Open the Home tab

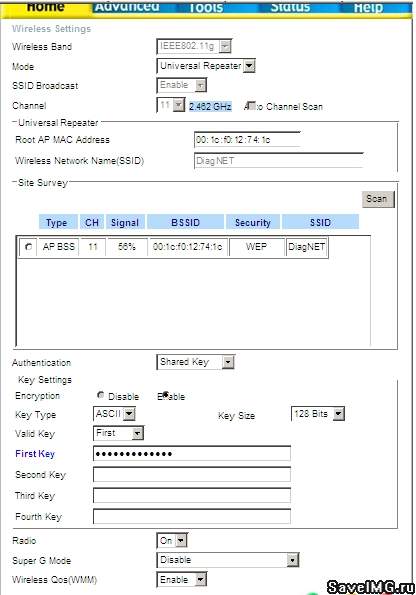point(46,8)
